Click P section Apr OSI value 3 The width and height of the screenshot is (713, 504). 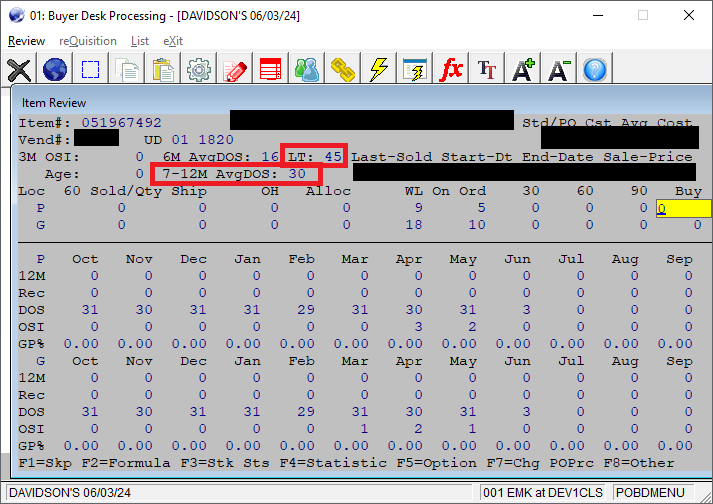tap(418, 327)
